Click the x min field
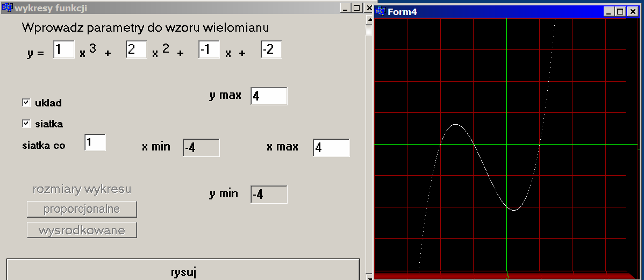The width and height of the screenshot is (644, 280). coord(201,148)
